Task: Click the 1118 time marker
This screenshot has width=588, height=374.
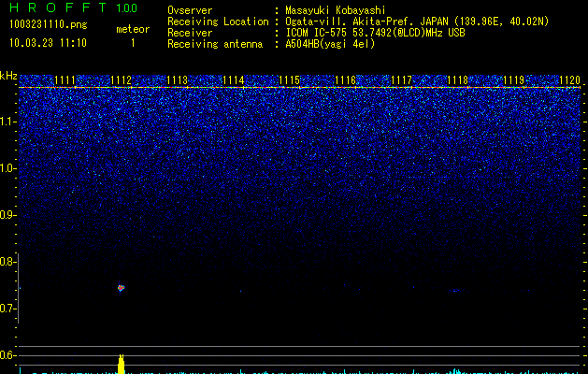Action: tap(457, 80)
